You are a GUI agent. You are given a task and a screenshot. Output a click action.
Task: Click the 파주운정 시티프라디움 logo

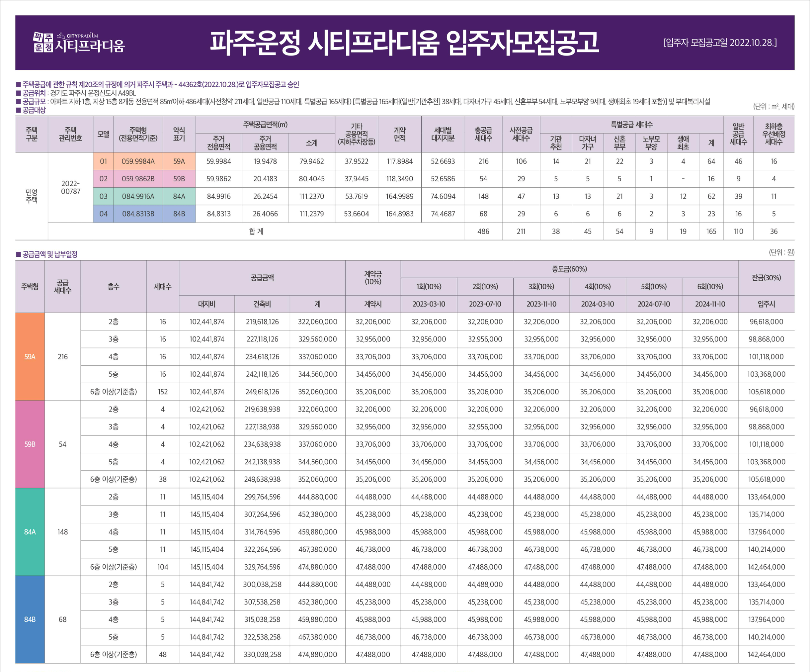tap(79, 42)
